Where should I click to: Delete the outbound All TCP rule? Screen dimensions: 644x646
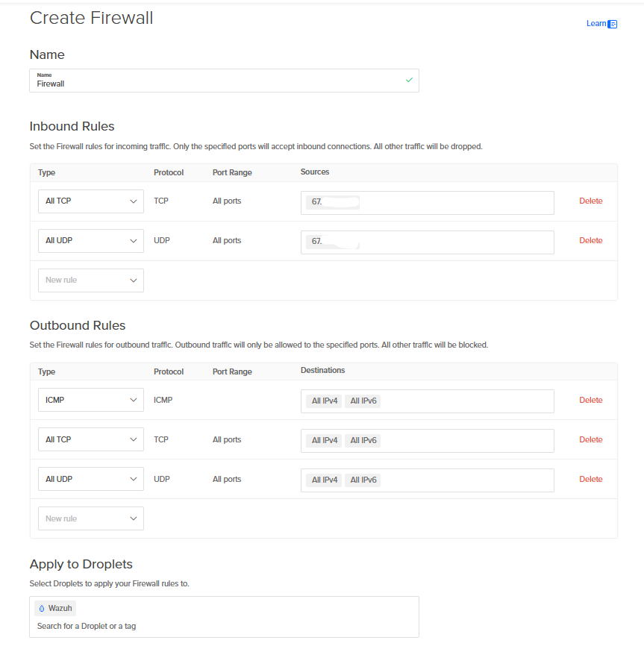coord(590,439)
